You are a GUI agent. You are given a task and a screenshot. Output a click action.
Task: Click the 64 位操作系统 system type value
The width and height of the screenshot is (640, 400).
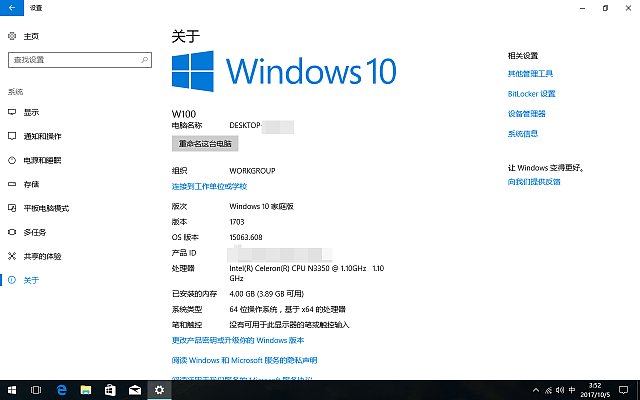click(287, 309)
